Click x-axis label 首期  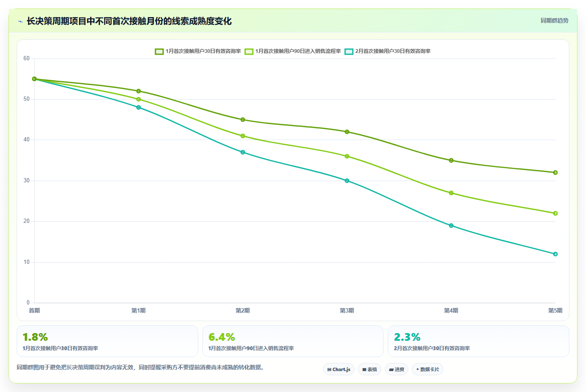pyautogui.click(x=34, y=310)
